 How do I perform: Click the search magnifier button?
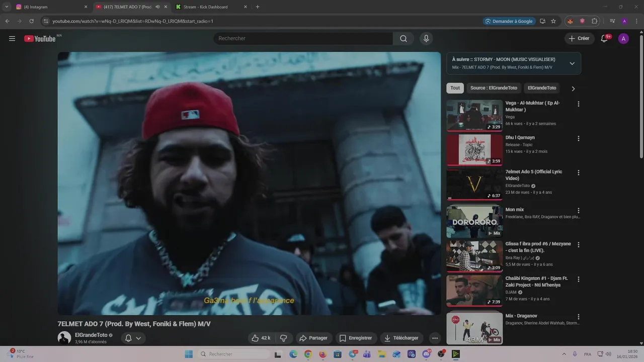[x=404, y=39]
